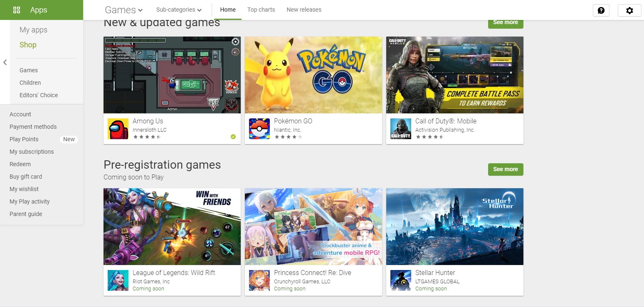Click the Apps grid icon in the header
The image size is (644, 307).
pyautogui.click(x=17, y=10)
